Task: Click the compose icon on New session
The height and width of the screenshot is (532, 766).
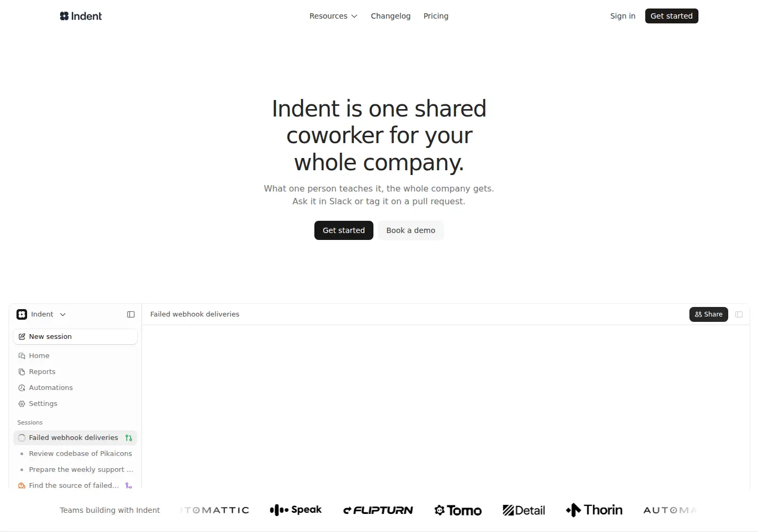Action: 22,337
